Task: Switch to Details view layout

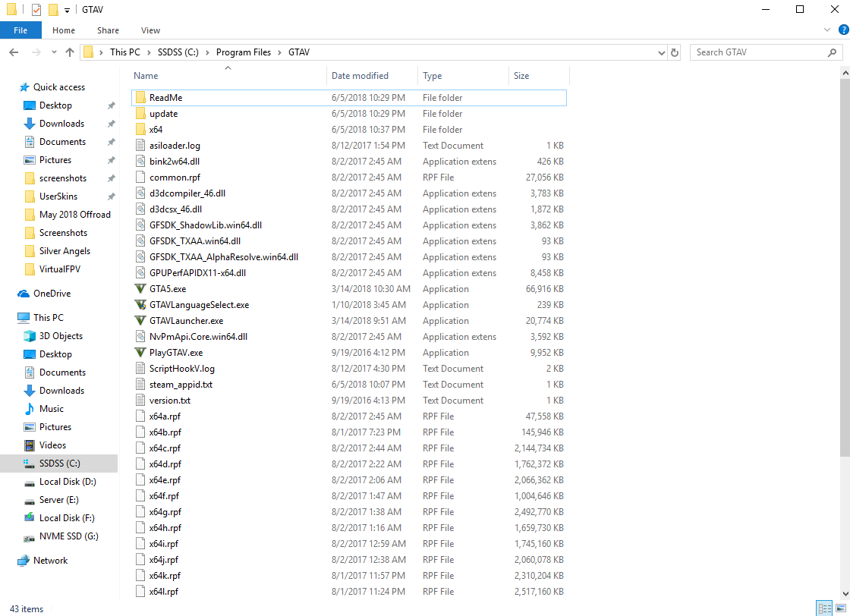Action: click(824, 608)
